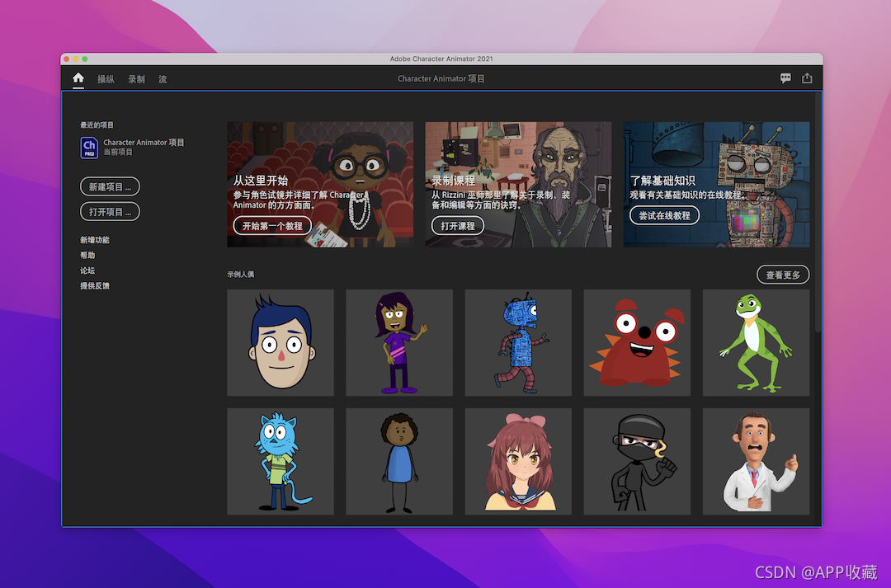Image resolution: width=891 pixels, height=588 pixels.
Task: Click the 录制课程 wizard banner image
Action: [x=518, y=184]
